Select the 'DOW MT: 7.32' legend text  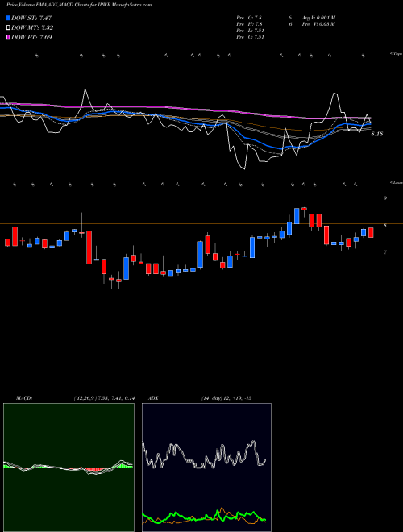[x=32, y=28]
